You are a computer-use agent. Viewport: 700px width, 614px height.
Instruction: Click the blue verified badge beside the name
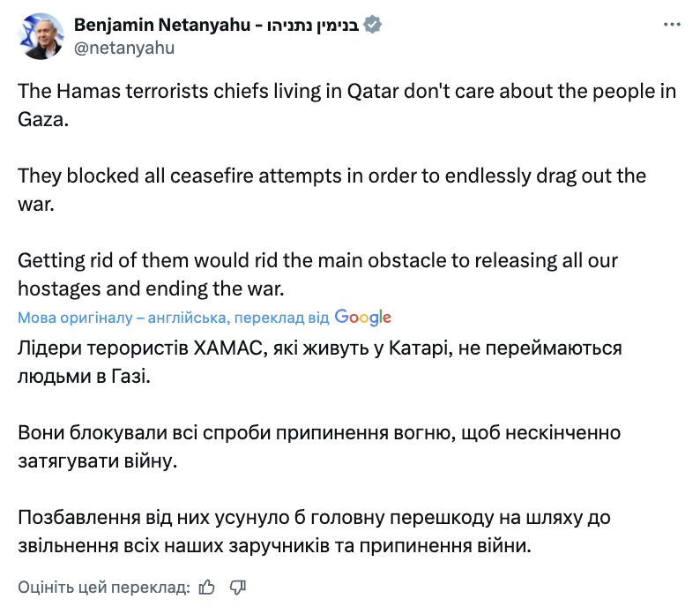pos(374,26)
